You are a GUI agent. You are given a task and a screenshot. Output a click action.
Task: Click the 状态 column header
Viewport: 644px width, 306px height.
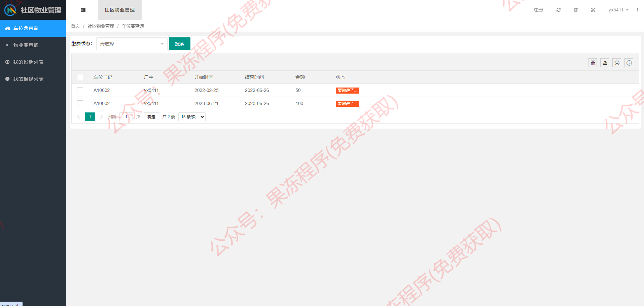[341, 77]
